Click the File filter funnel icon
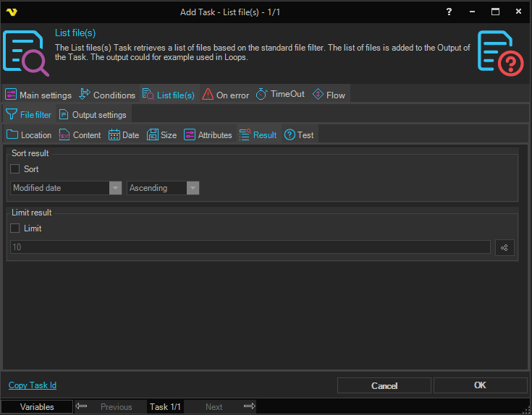This screenshot has width=532, height=415. click(11, 114)
